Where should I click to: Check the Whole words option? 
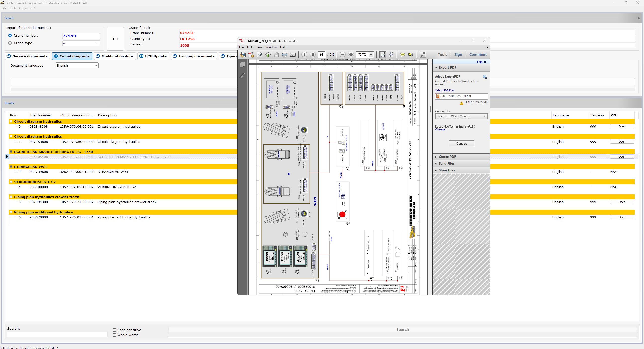pyautogui.click(x=114, y=335)
